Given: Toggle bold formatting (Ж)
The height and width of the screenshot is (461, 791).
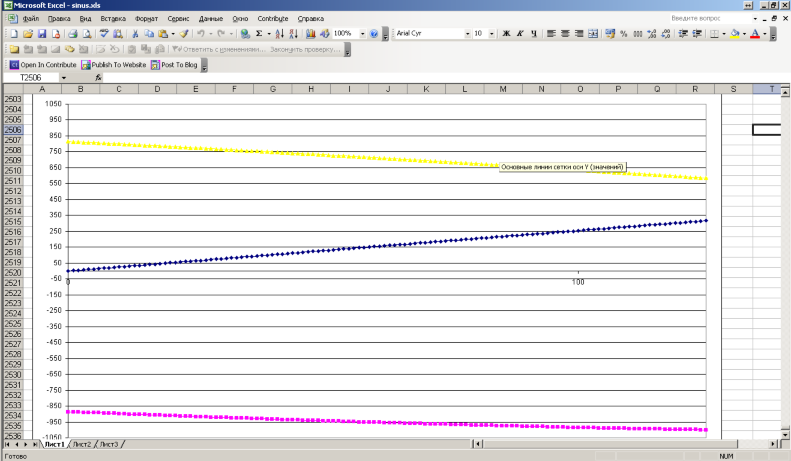Looking at the screenshot, I should click(506, 34).
